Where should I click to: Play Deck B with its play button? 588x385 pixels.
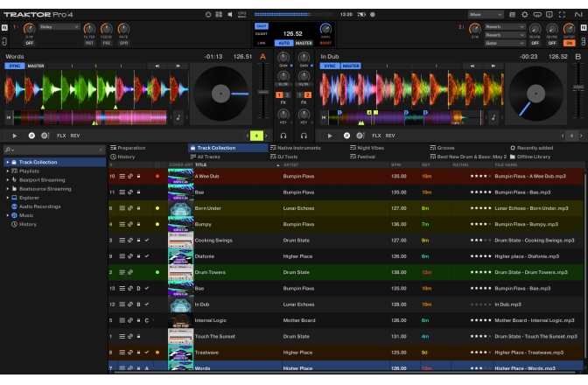(330, 136)
